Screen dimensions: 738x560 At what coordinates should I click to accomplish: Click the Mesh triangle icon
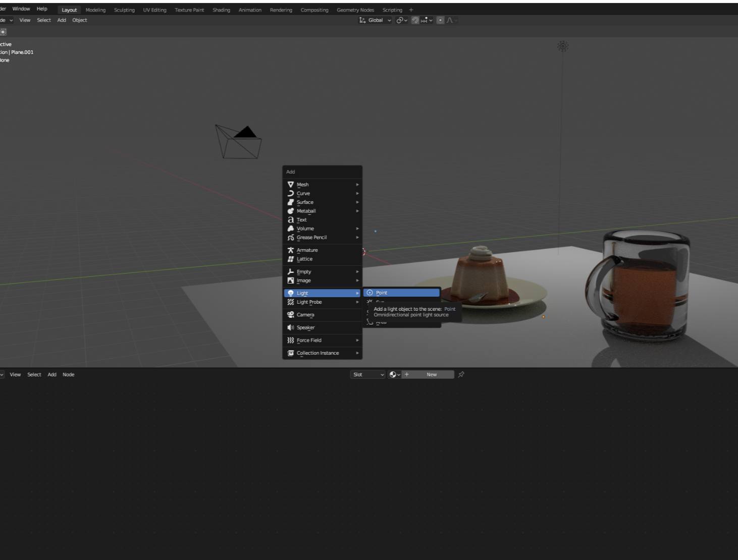pyautogui.click(x=291, y=185)
